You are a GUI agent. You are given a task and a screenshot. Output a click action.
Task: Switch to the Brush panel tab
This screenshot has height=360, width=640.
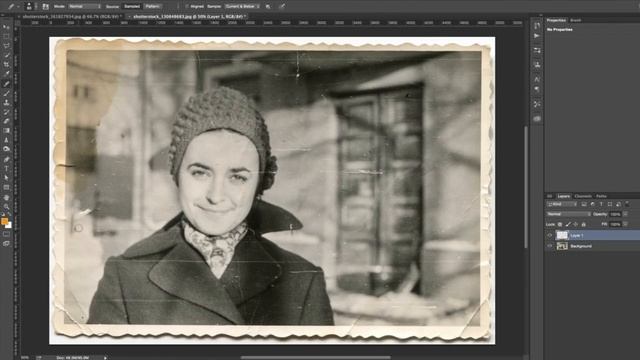coord(576,20)
